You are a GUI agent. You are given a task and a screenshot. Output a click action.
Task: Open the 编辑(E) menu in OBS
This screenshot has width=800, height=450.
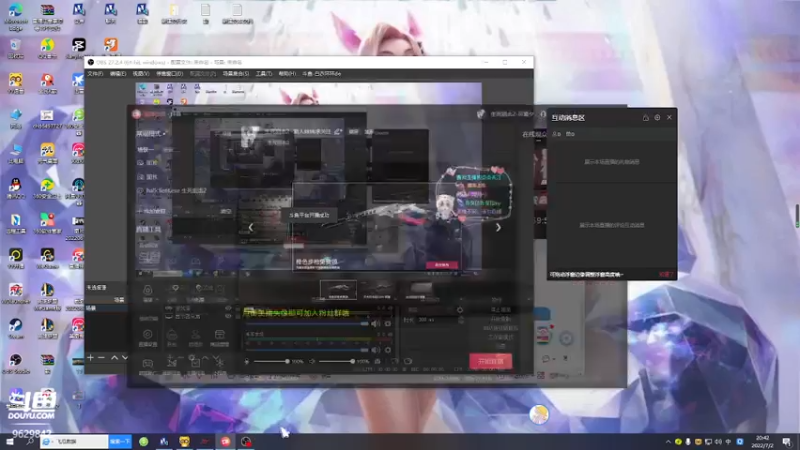(x=118, y=74)
